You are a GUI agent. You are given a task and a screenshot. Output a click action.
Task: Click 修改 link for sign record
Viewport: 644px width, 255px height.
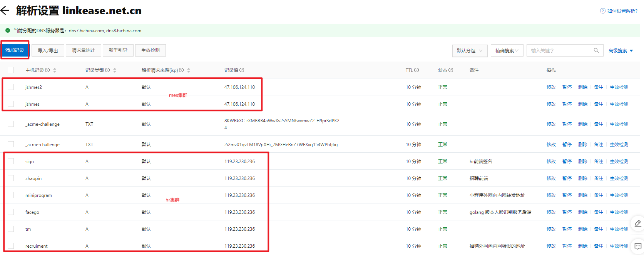coord(551,162)
